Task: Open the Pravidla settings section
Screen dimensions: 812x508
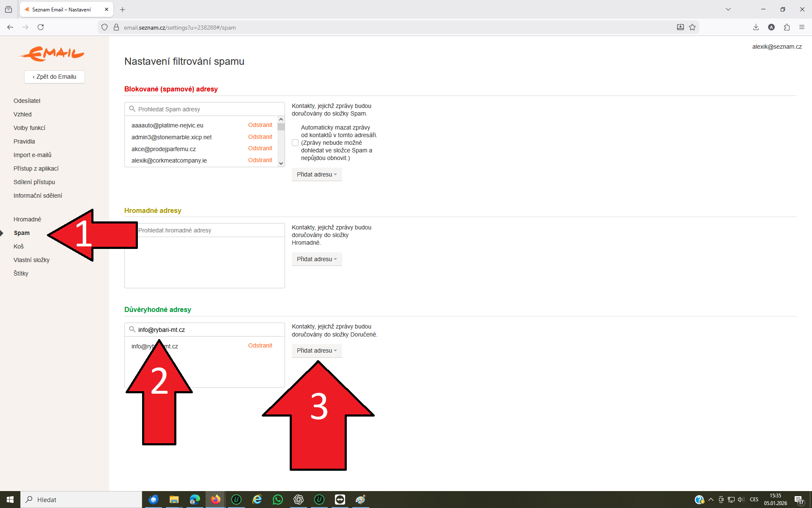Action: point(24,141)
